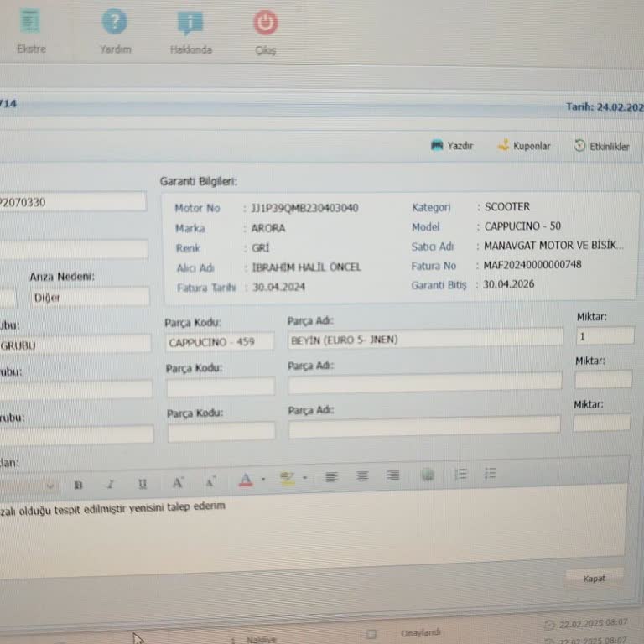644x644 pixels.
Task: Expand the font color dropdown arrow
Action: click(x=263, y=480)
